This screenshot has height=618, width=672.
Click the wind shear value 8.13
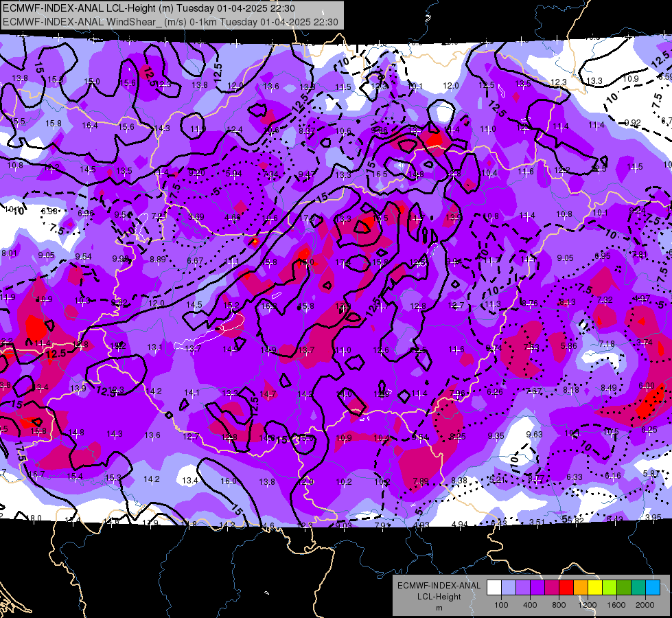click(x=568, y=302)
